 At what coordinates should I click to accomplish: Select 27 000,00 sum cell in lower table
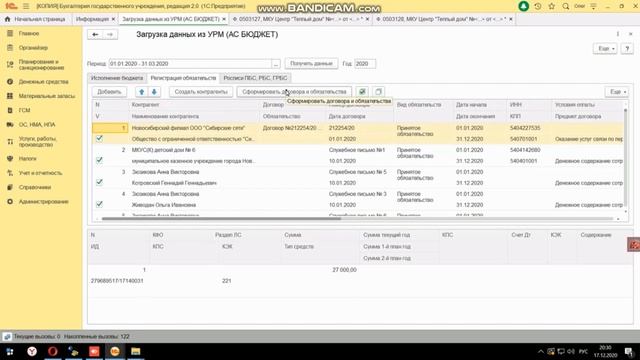(344, 270)
